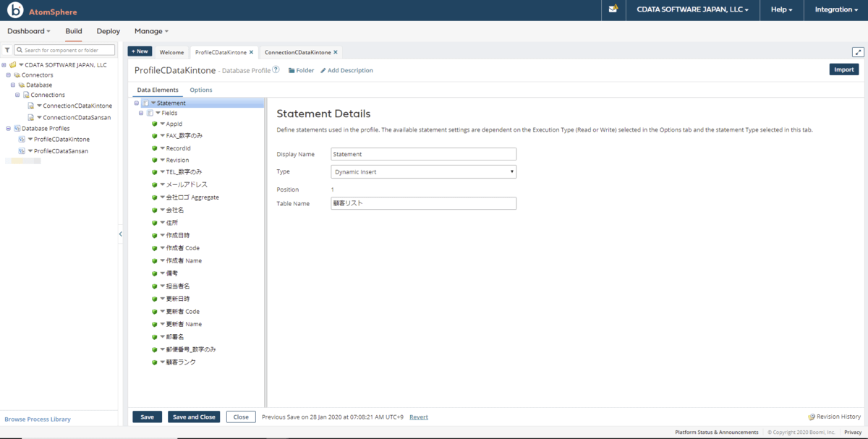Image resolution: width=868 pixels, height=439 pixels.
Task: Click the profile icon beside ProfileCDataSansan in explorer
Action: tap(22, 151)
